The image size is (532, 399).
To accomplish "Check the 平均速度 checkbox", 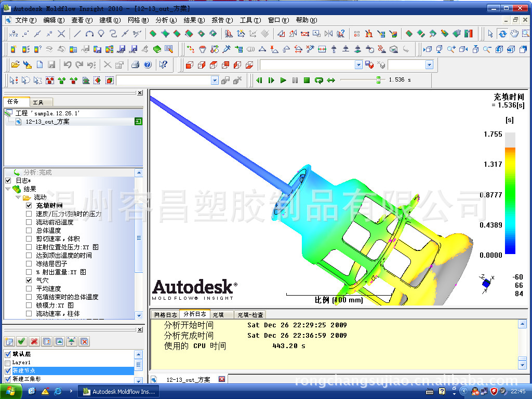I will [x=29, y=288].
